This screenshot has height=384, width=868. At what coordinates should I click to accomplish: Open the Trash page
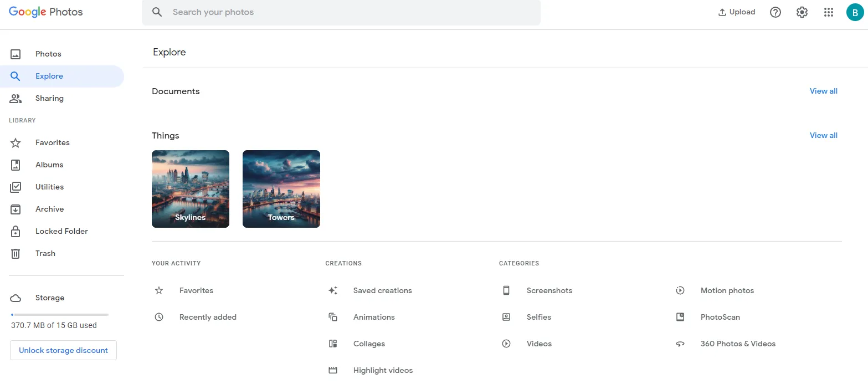(45, 253)
